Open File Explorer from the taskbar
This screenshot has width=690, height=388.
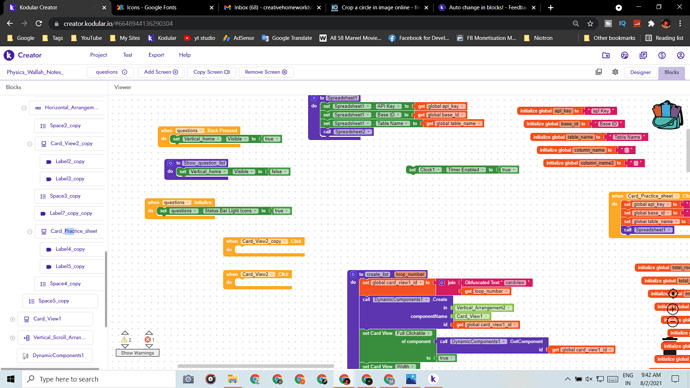pos(233,379)
